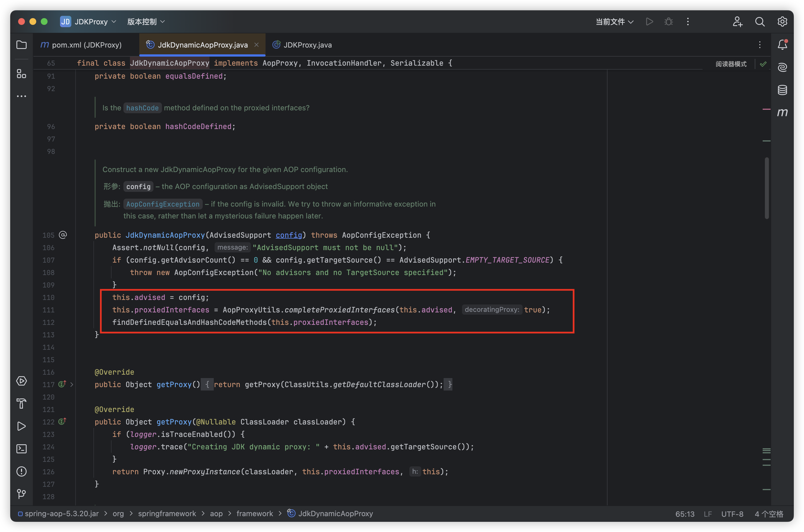Click the config parameter link on line 105
This screenshot has height=532, width=804.
[289, 235]
